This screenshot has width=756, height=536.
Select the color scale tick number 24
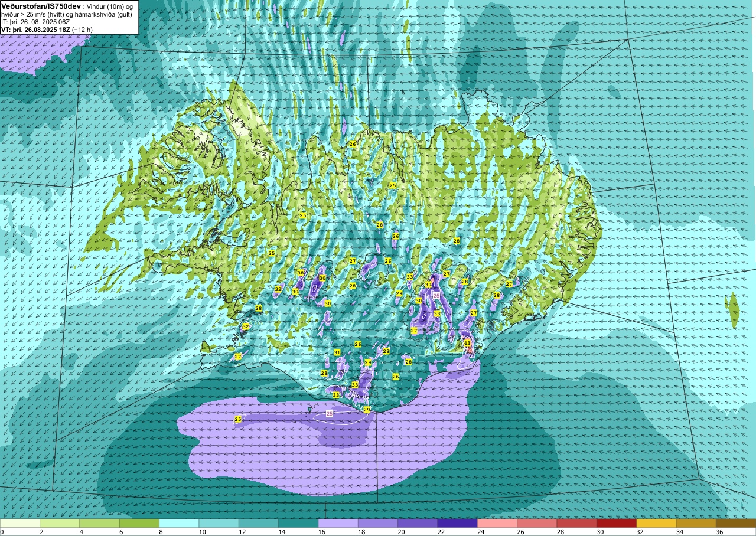point(481,532)
